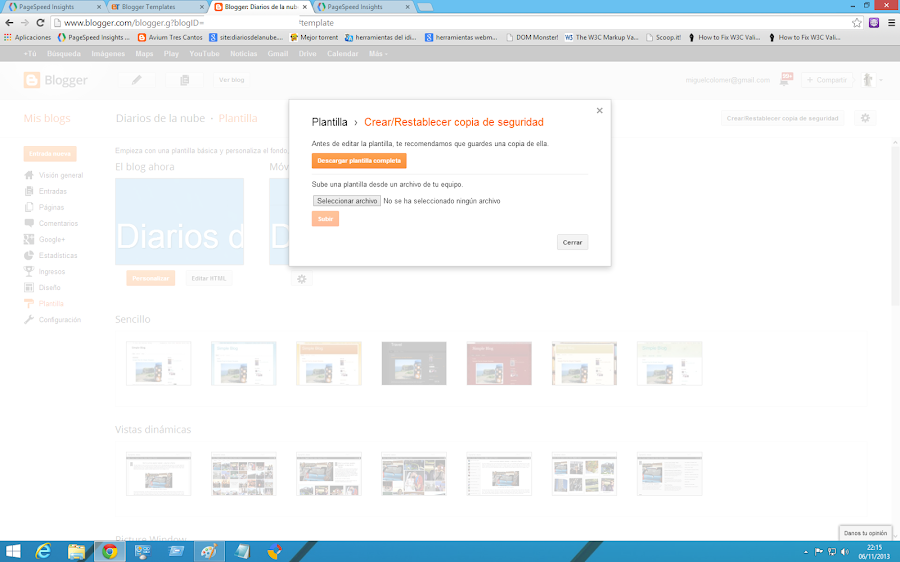Click the Blogger logo icon

[32, 80]
